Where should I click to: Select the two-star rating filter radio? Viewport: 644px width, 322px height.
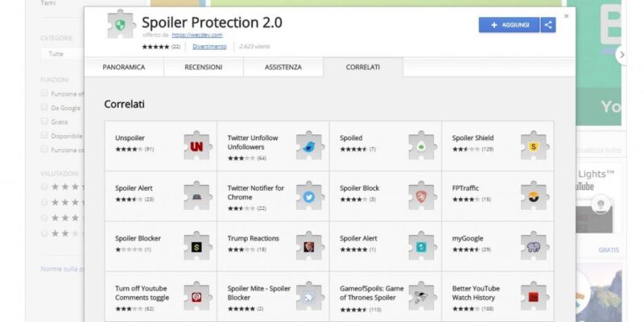[44, 233]
